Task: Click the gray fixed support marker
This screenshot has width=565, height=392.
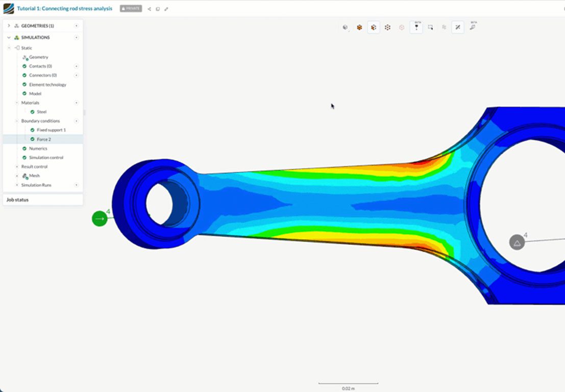Action: 517,242
